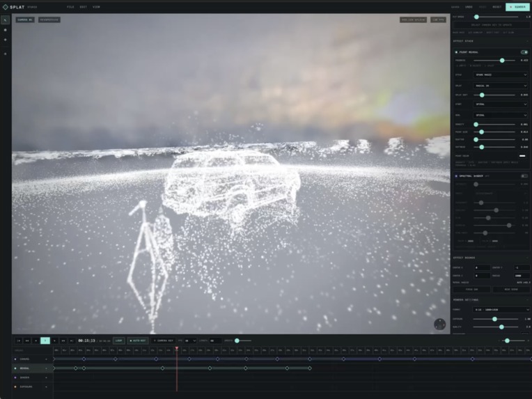Viewport: 532px width, 399px height.
Task: Click the red playhead marker
Action: (177, 348)
